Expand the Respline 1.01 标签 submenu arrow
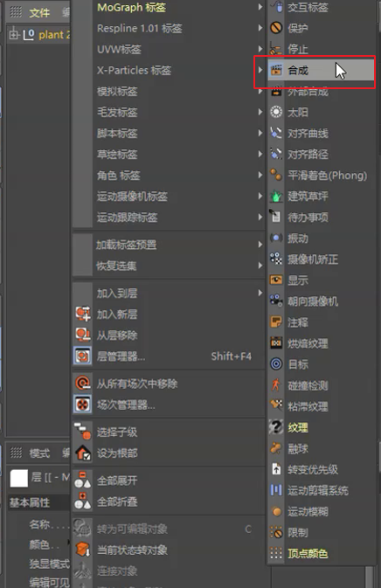381x588 pixels. coord(260,28)
